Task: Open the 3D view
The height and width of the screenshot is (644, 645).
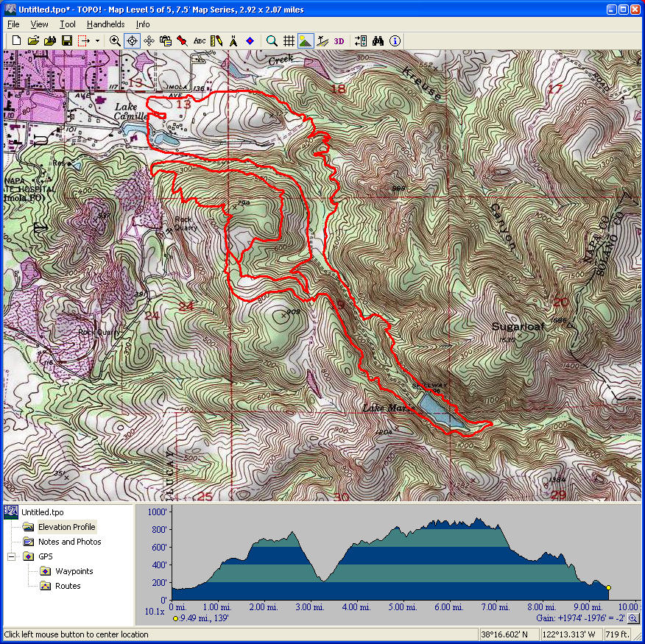Action: (x=339, y=41)
